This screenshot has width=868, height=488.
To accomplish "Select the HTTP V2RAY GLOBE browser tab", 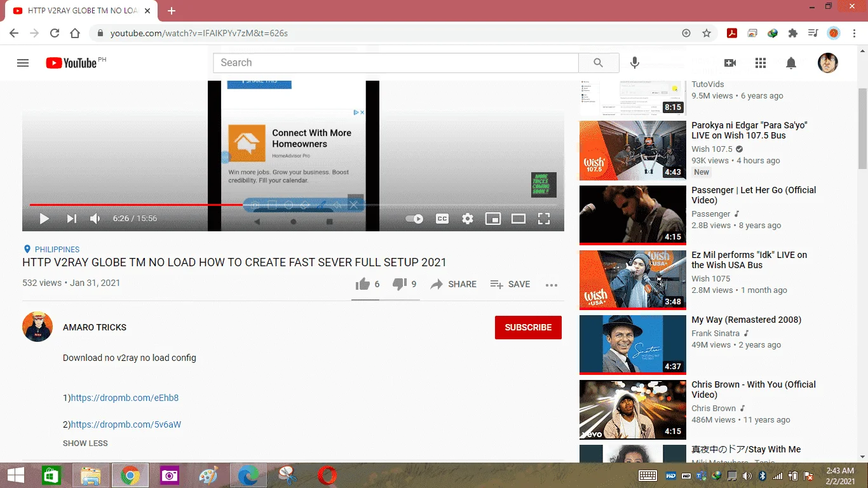I will tap(81, 11).
